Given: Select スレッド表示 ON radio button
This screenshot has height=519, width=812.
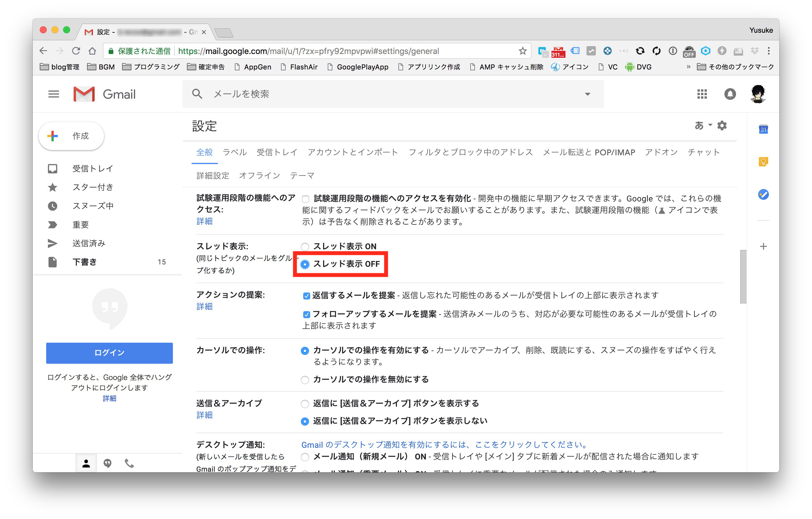Looking at the screenshot, I should 305,247.
